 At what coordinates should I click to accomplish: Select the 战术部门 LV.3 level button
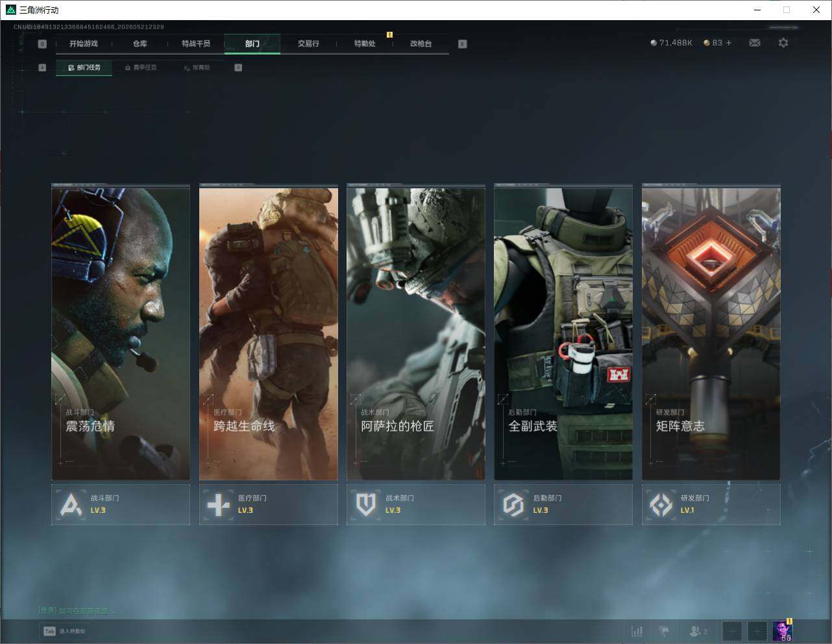(x=416, y=504)
